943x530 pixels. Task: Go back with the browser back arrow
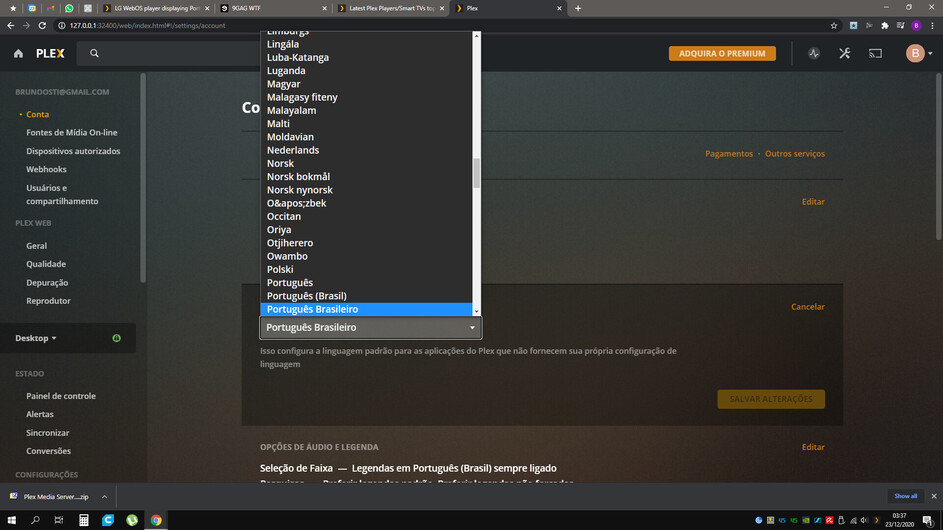[10, 25]
